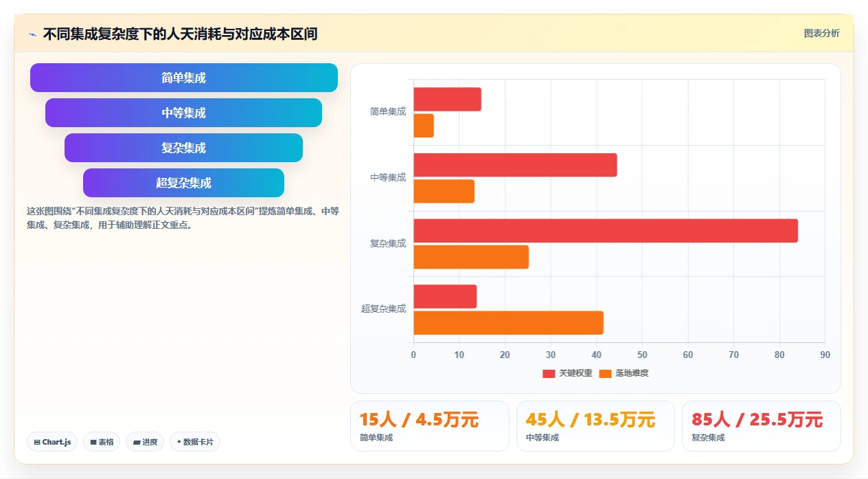This screenshot has width=868, height=479.
Task: Click the orange bar for 简单集成
Action: point(424,126)
